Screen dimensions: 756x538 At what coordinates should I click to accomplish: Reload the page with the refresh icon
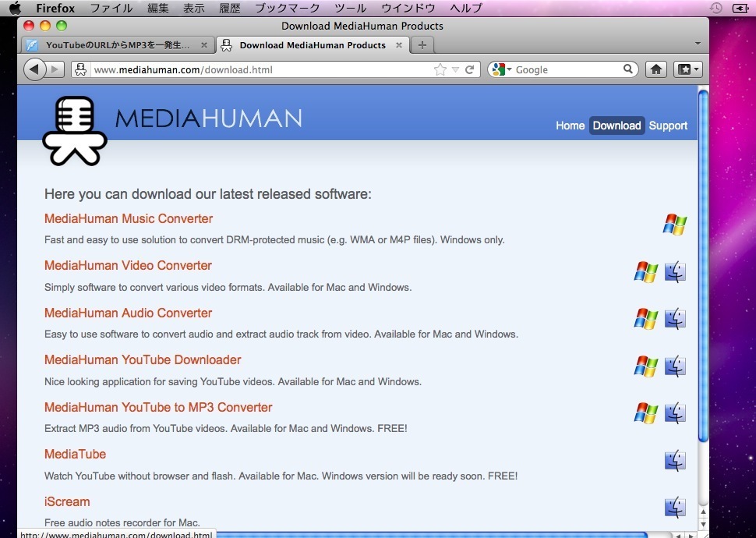(470, 69)
